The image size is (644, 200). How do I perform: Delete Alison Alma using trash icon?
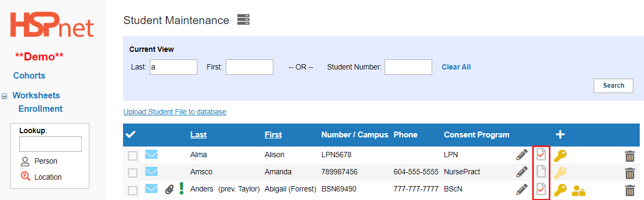point(630,156)
